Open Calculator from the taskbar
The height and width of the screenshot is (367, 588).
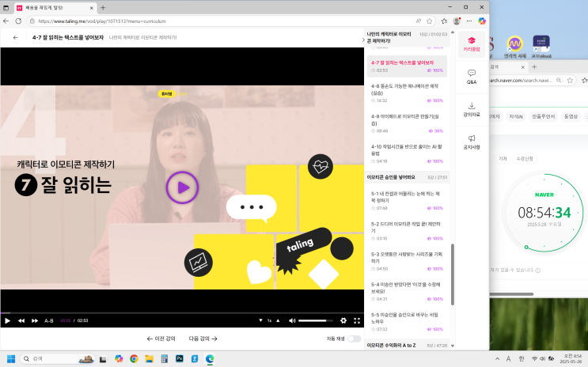tap(164, 359)
